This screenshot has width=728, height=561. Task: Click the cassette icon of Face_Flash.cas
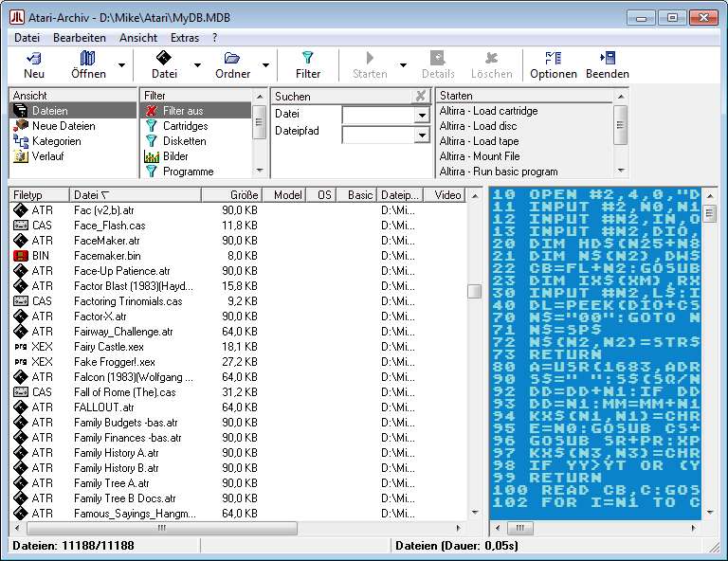21,226
